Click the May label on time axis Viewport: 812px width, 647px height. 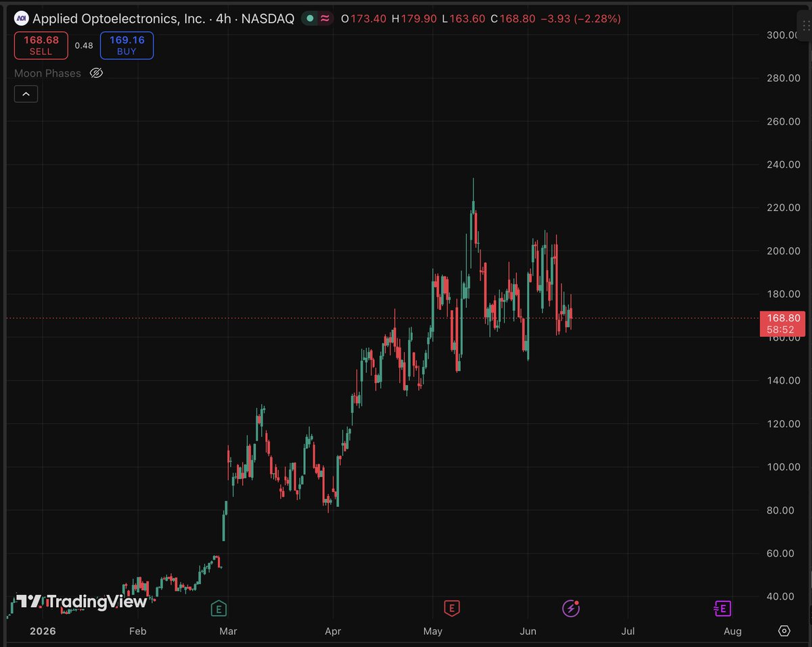(x=433, y=631)
